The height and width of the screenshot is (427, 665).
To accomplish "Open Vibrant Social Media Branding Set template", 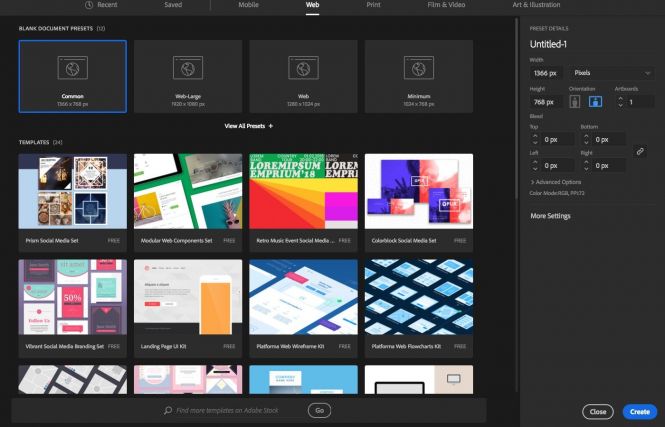I will pyautogui.click(x=73, y=308).
